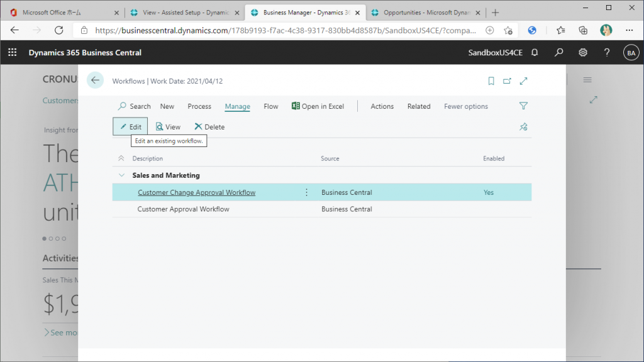The image size is (644, 362).
Task: Switch to the Microsoft Office browser tab
Action: pos(62,13)
